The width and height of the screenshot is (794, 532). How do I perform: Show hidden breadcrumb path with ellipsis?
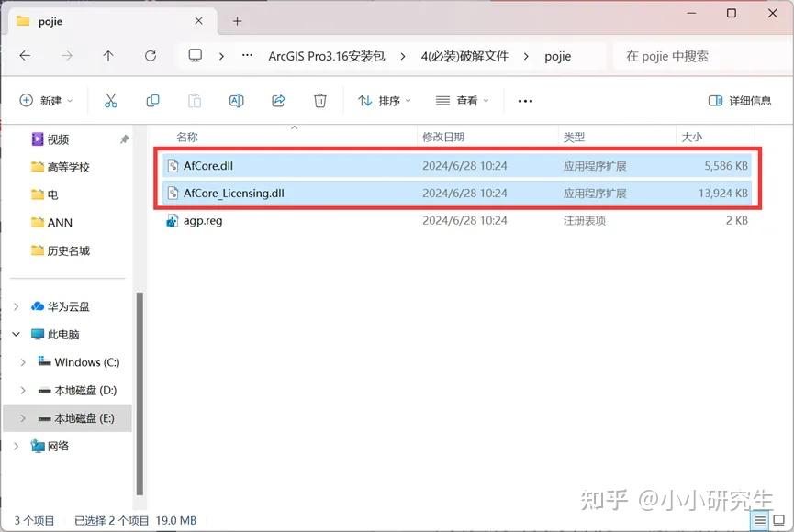coord(247,55)
